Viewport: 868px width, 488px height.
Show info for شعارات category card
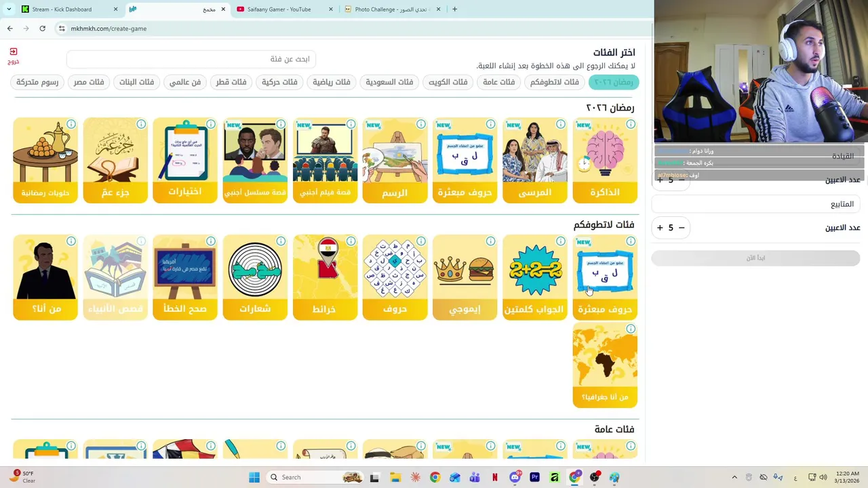point(281,241)
